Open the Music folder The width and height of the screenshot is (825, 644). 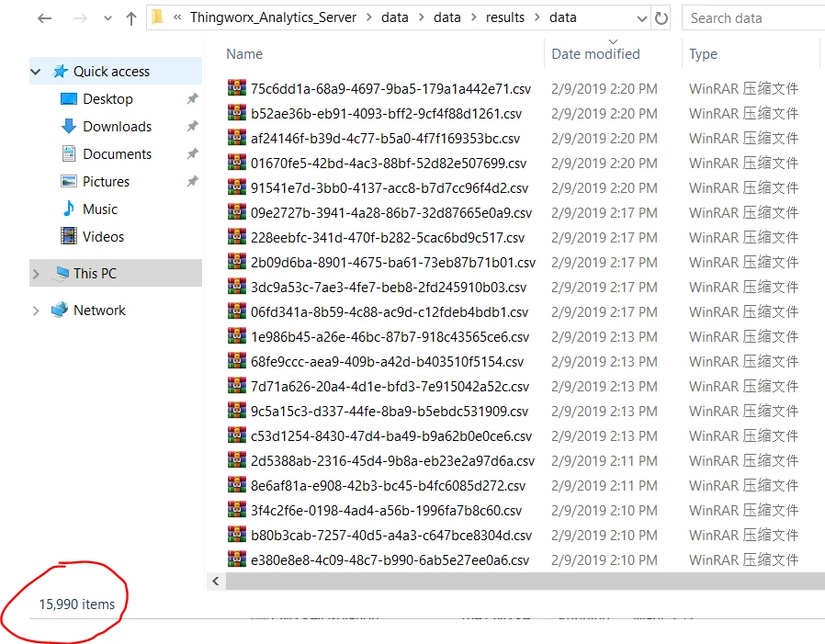[100, 209]
